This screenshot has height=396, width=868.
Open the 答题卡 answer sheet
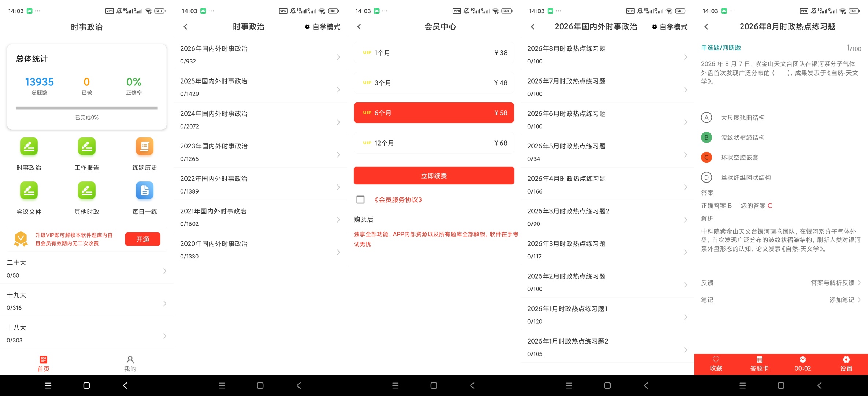pos(759,364)
